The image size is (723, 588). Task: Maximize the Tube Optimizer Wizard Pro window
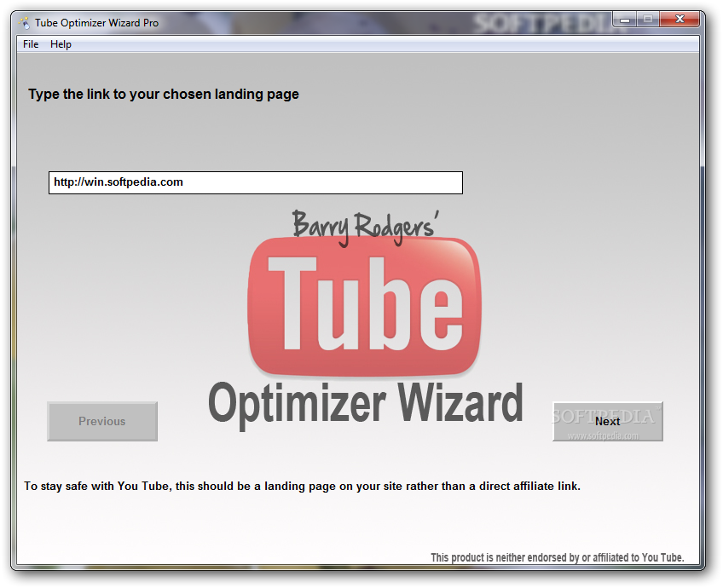click(648, 20)
